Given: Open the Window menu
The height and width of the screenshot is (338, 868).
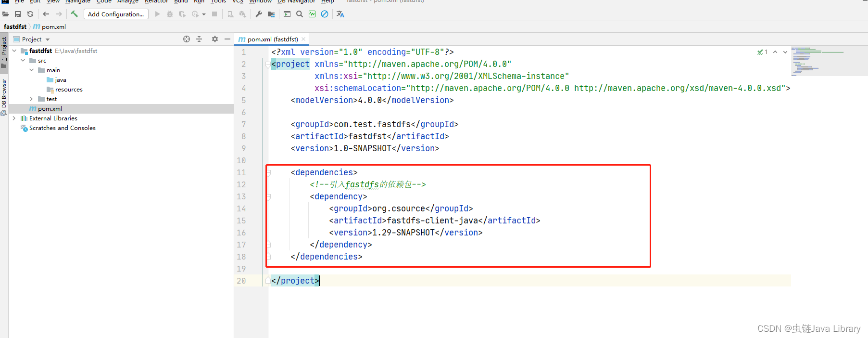Looking at the screenshot, I should point(260,1).
